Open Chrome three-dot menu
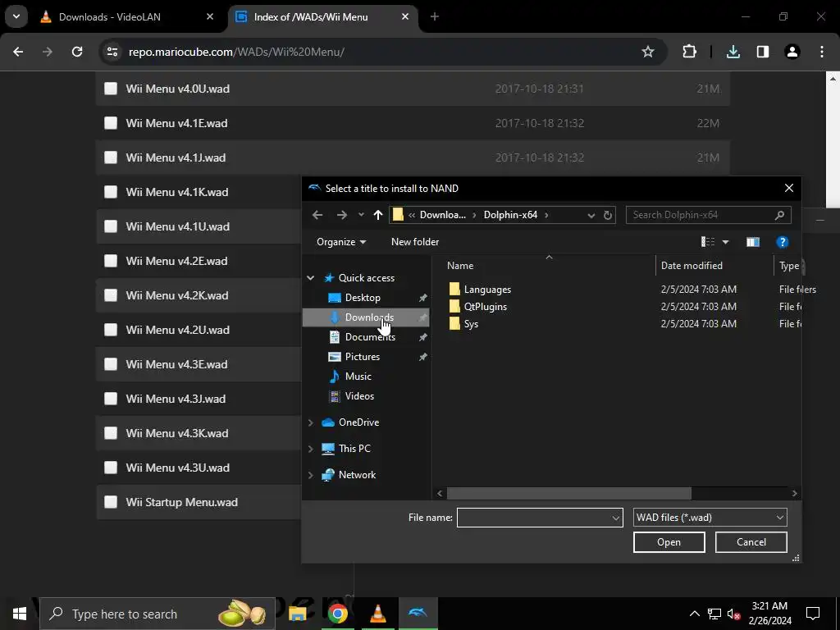840x630 pixels. point(821,52)
